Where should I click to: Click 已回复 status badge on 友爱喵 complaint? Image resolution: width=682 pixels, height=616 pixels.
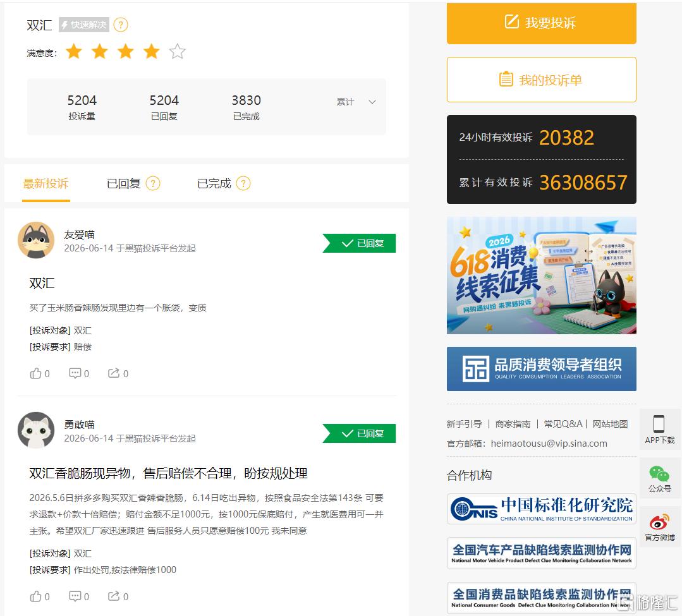pos(359,243)
